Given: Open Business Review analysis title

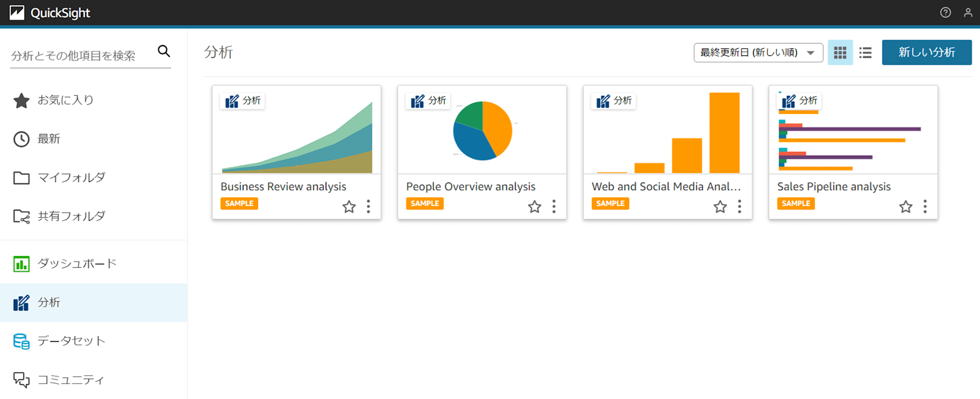Looking at the screenshot, I should tap(283, 187).
